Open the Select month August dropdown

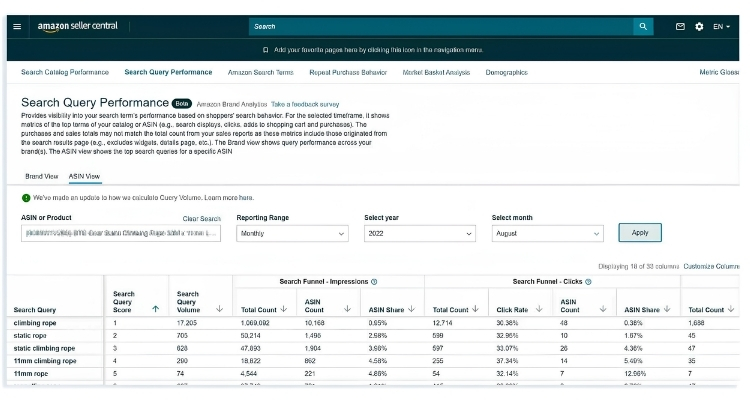[x=548, y=233]
